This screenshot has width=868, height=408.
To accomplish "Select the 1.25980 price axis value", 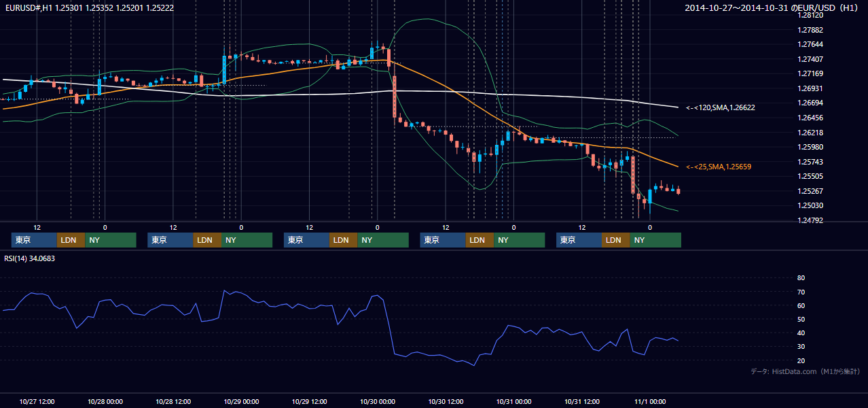I will [810, 147].
